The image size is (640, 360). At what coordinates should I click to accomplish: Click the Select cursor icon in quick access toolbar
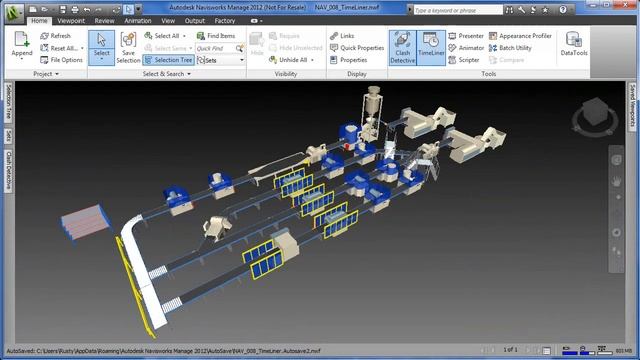pyautogui.click(x=129, y=9)
